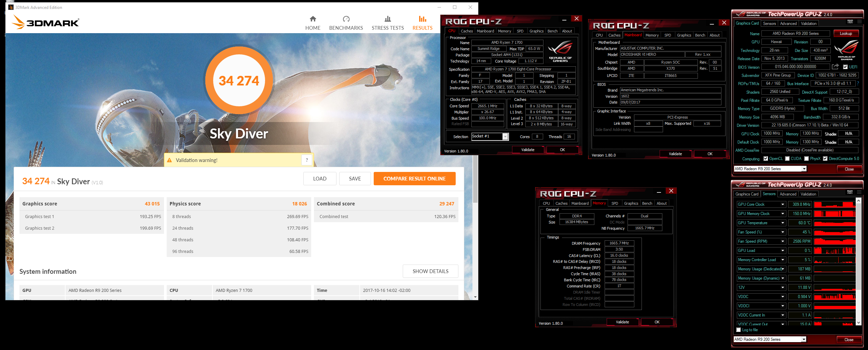Go to the Benchmarks gauge icon
The width and height of the screenshot is (868, 350).
[346, 19]
